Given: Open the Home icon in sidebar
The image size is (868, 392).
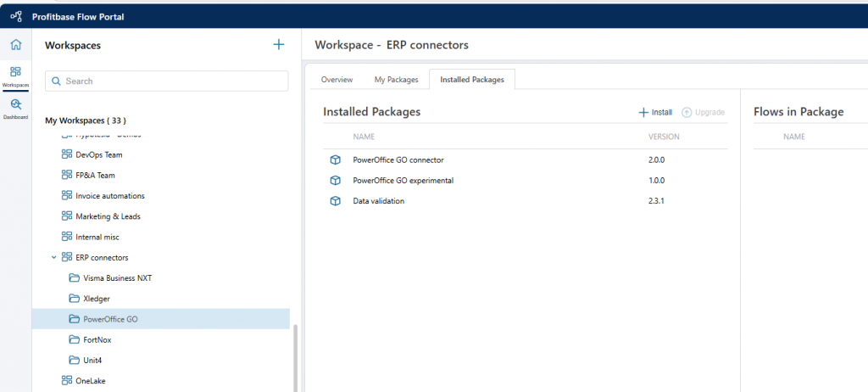Looking at the screenshot, I should (15, 45).
